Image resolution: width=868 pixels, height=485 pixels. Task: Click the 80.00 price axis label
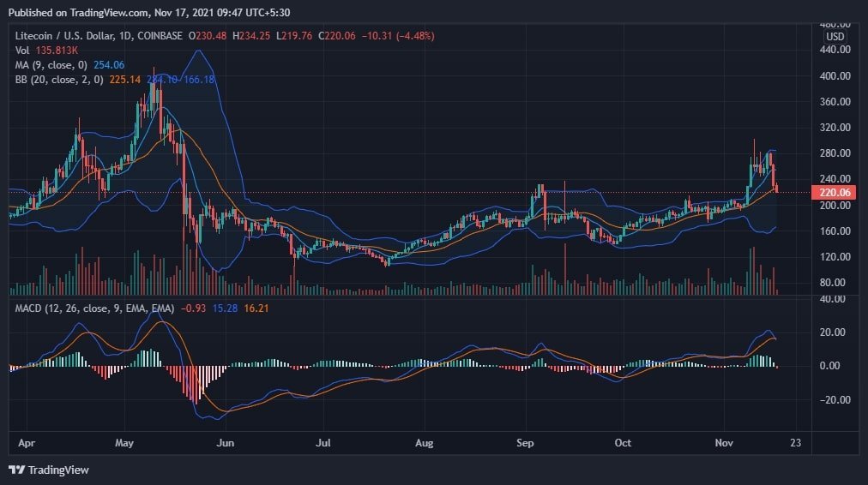(x=833, y=283)
